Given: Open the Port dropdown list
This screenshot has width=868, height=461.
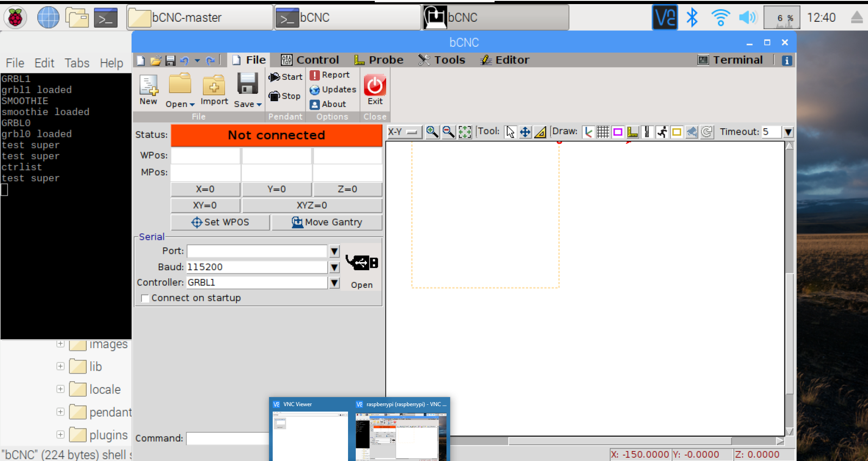Looking at the screenshot, I should [334, 251].
